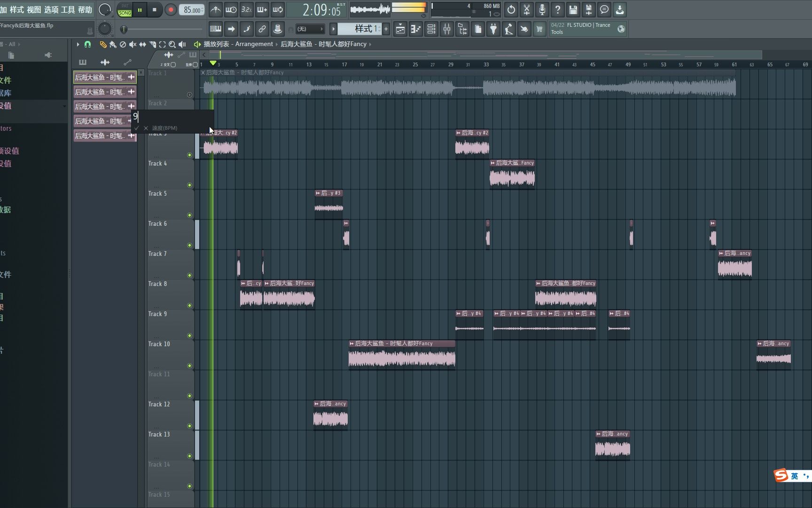Toggle Track 3 mute switch

click(x=190, y=155)
